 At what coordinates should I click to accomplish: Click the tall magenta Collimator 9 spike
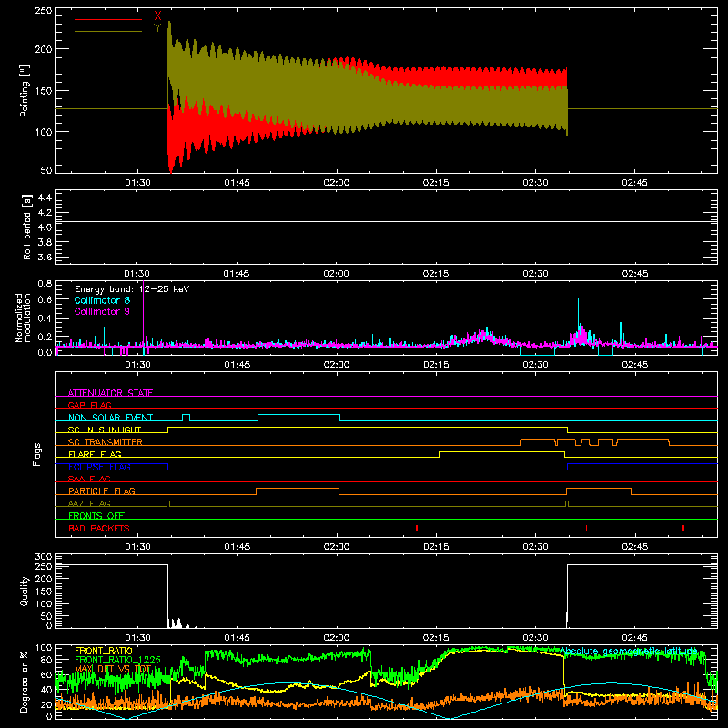pos(144,312)
